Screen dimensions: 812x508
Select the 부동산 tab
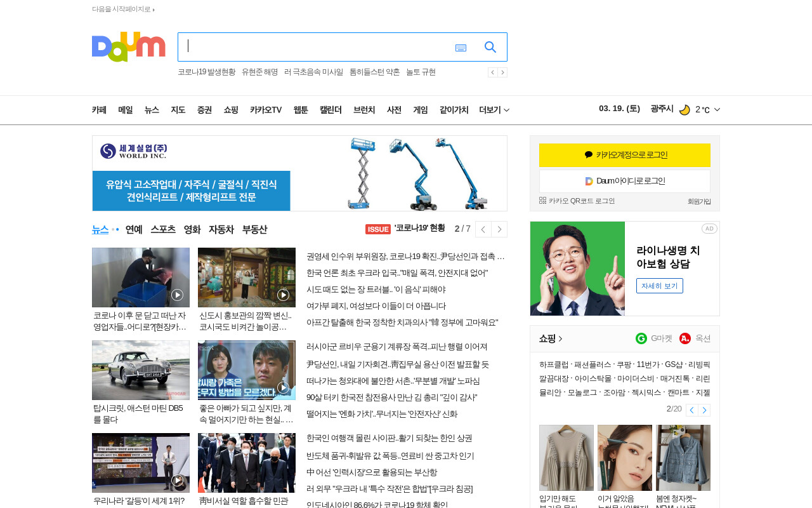254,229
